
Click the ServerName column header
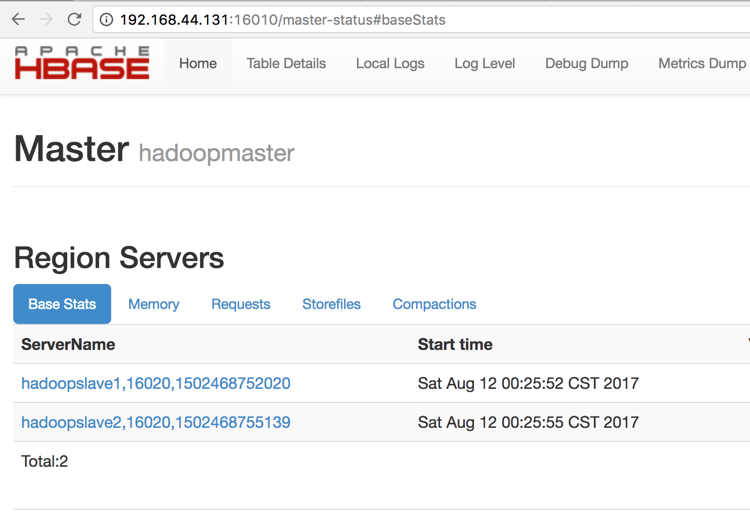[68, 344]
